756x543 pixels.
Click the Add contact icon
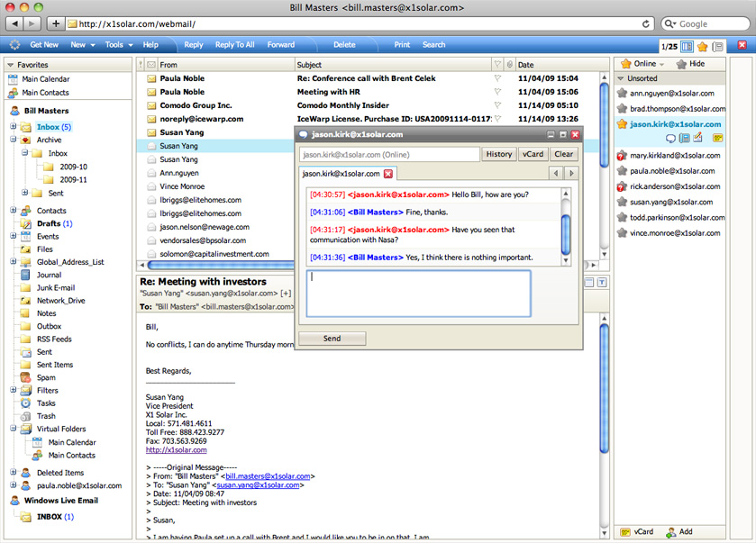coord(672,532)
